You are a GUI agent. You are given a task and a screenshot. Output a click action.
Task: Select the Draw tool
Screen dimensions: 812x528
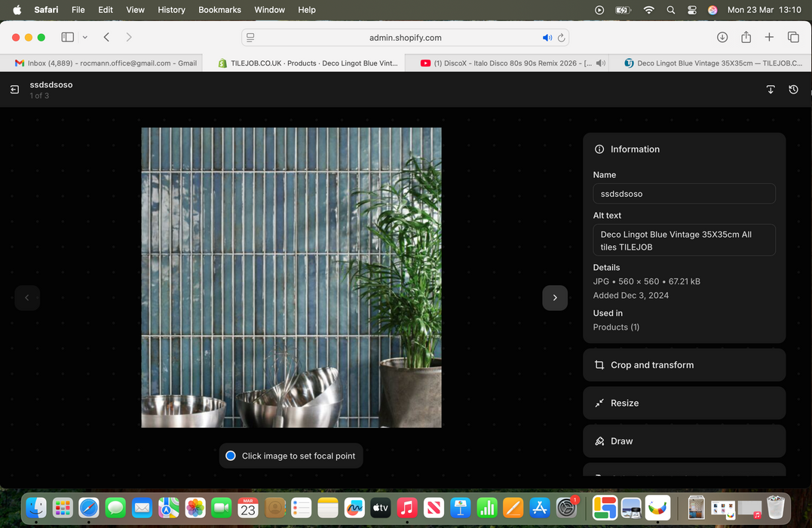[x=684, y=441]
